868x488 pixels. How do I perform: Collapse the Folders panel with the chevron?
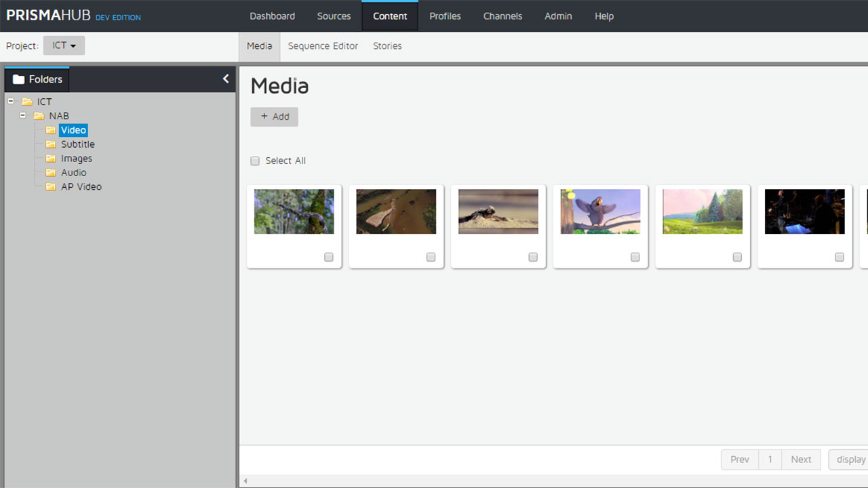[226, 79]
